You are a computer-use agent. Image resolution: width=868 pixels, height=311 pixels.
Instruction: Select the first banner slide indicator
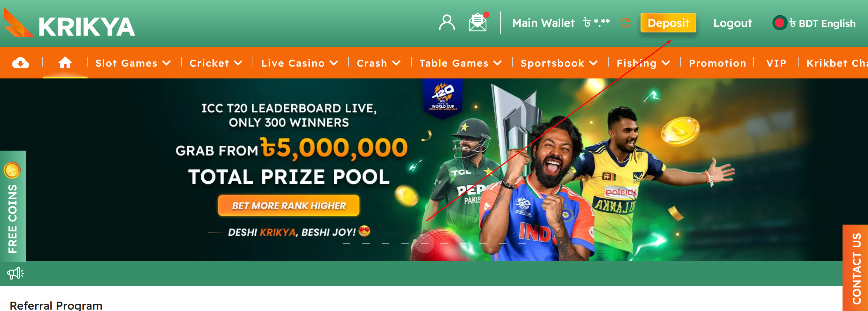346,243
